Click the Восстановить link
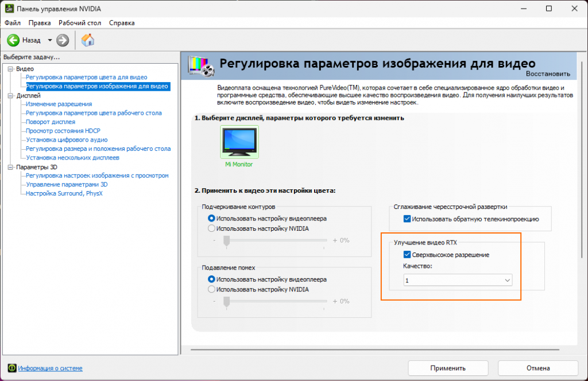The width and height of the screenshot is (588, 381). tap(548, 74)
